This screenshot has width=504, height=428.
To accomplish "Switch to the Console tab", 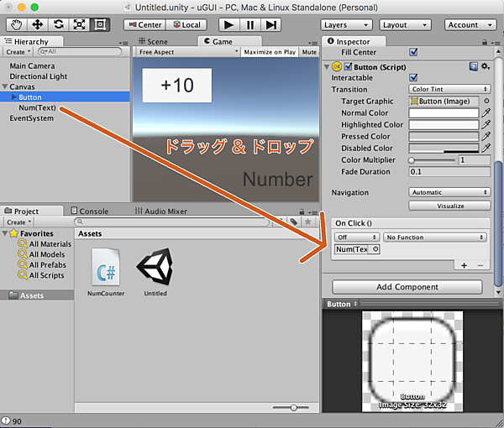I will point(93,211).
